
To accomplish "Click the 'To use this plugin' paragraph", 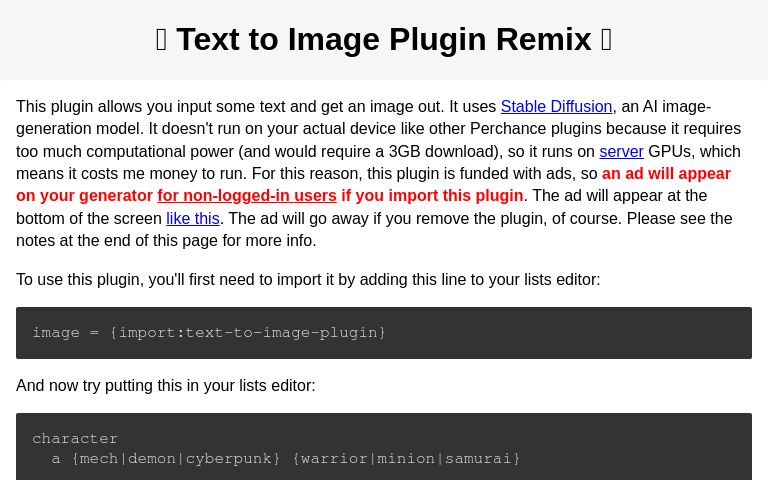I will click(x=308, y=280).
